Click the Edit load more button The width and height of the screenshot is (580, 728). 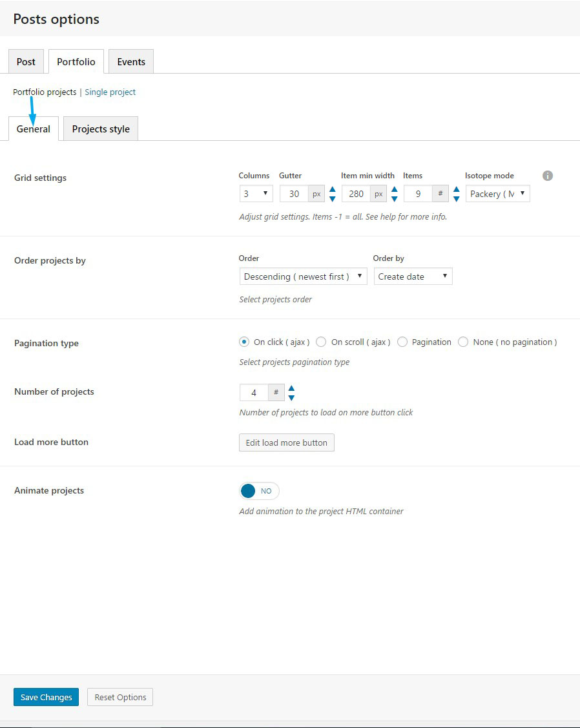tap(287, 442)
